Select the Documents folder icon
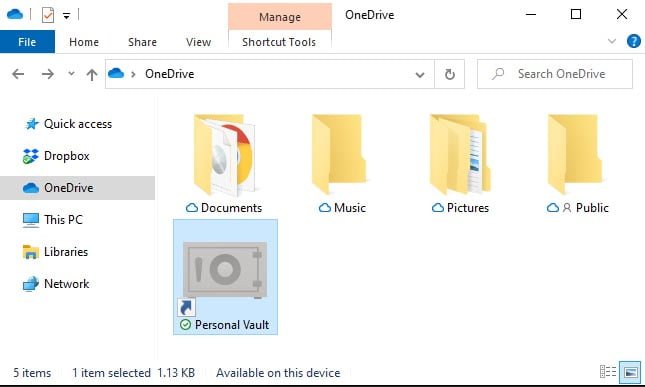 (x=225, y=154)
